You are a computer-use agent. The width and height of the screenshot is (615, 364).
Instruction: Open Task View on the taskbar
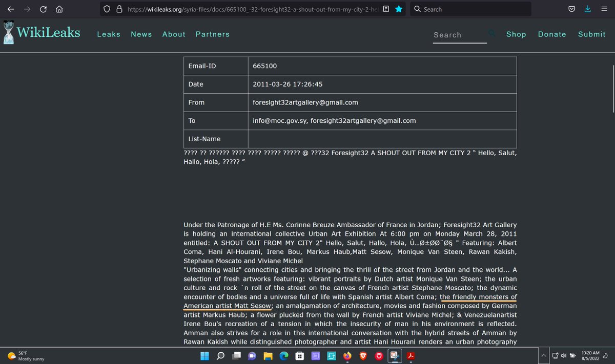(x=236, y=356)
